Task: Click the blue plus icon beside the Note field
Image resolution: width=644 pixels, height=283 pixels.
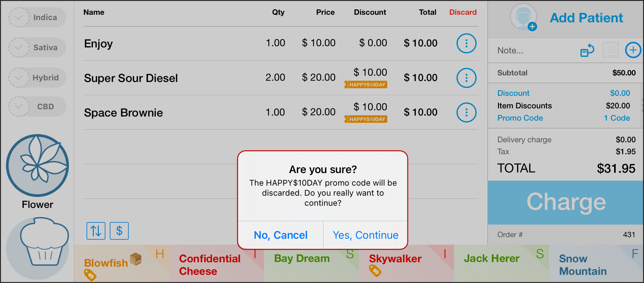Action: click(x=633, y=50)
